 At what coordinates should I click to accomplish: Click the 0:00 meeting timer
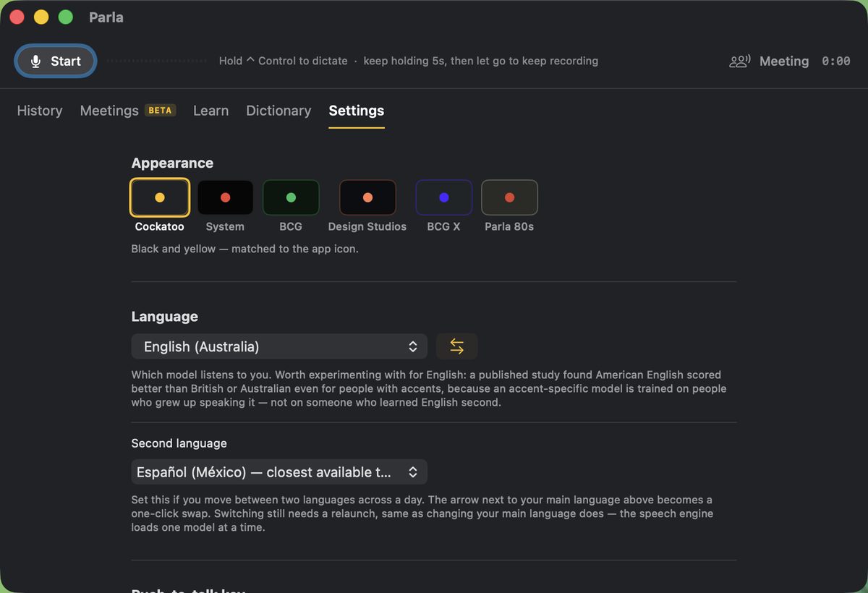coord(836,61)
